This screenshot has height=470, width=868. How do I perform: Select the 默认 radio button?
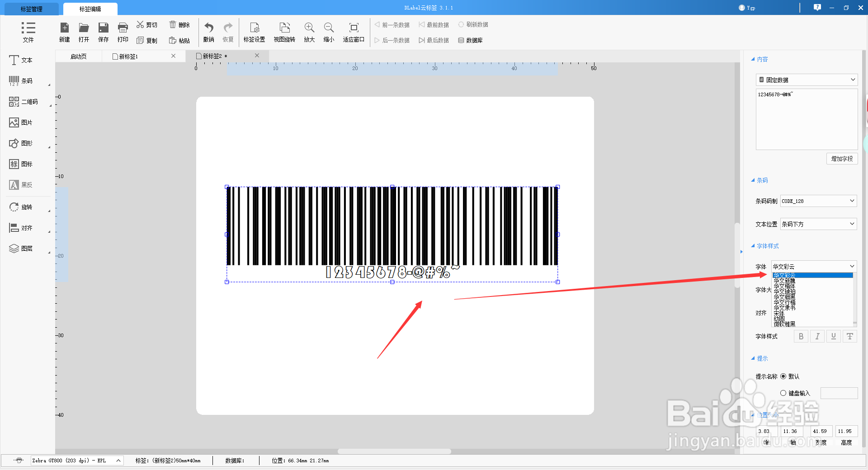tap(783, 376)
